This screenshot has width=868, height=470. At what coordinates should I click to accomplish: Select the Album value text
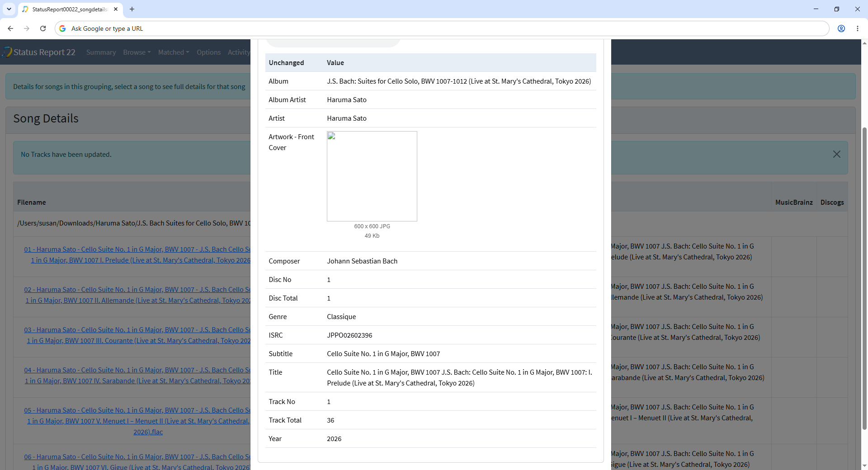[x=459, y=81]
